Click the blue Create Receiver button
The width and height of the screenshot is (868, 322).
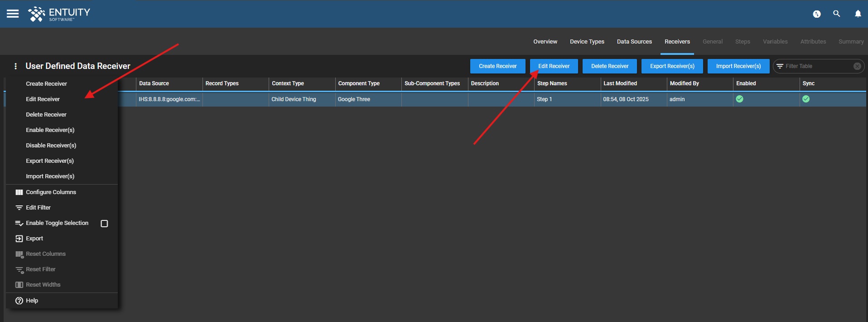[497, 66]
